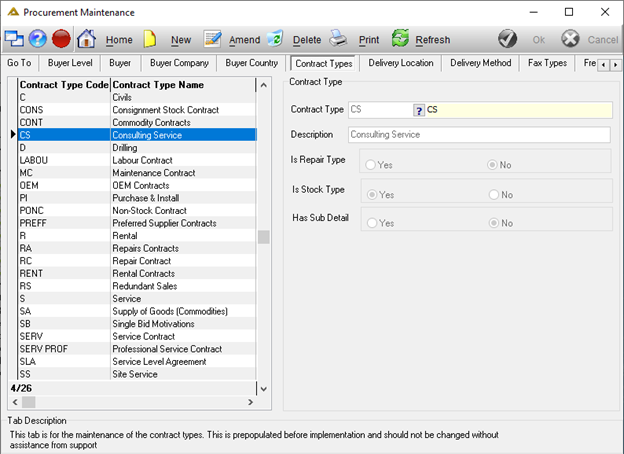Select Yes for Has Sub Detail
Image resolution: width=624 pixels, height=454 pixels.
(x=372, y=223)
